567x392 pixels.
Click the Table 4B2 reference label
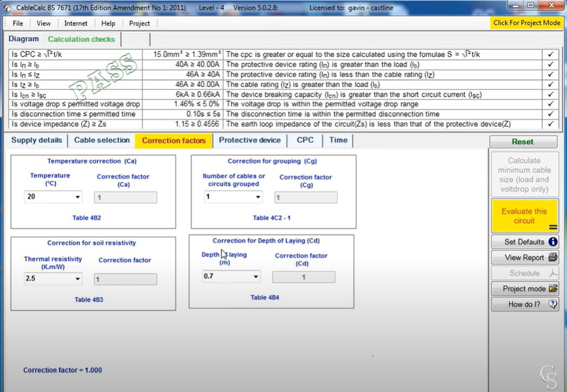86,218
